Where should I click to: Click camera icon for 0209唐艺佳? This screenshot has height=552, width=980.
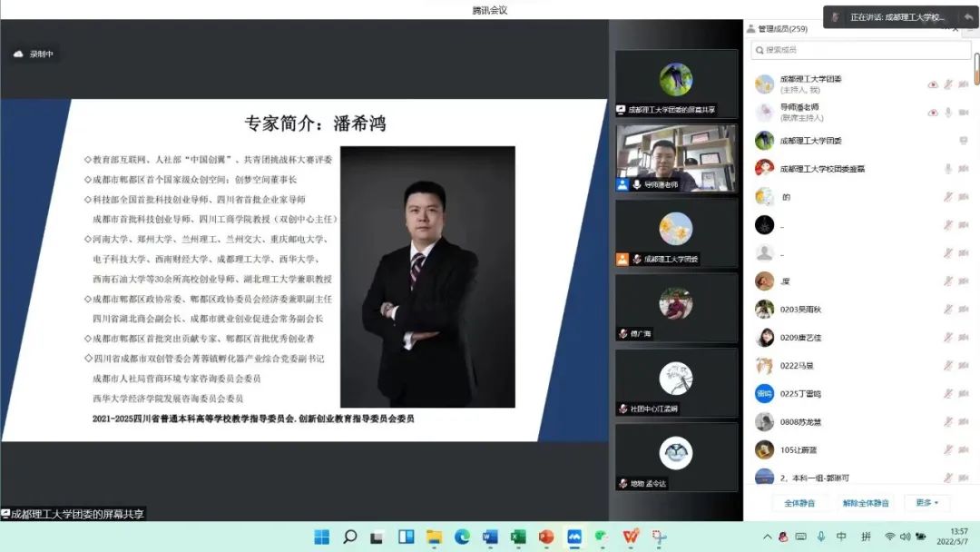click(964, 338)
